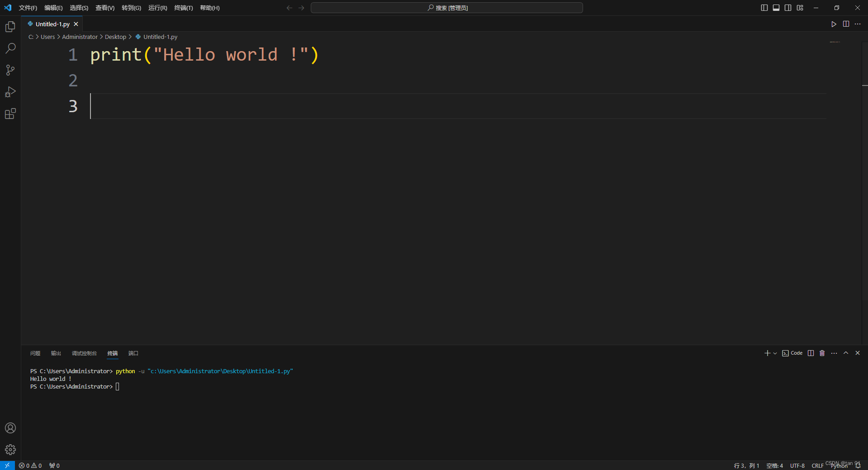Split the editor to the right
Image resolution: width=868 pixels, height=470 pixels.
[846, 24]
